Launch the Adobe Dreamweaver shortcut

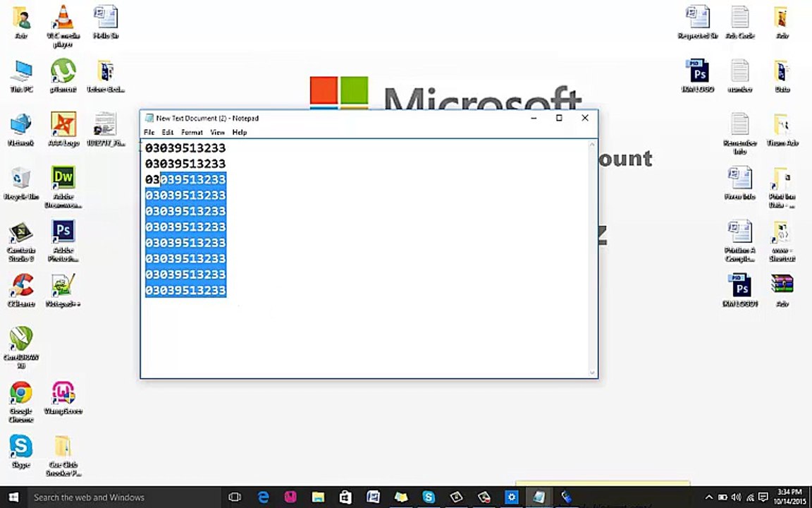(x=63, y=186)
